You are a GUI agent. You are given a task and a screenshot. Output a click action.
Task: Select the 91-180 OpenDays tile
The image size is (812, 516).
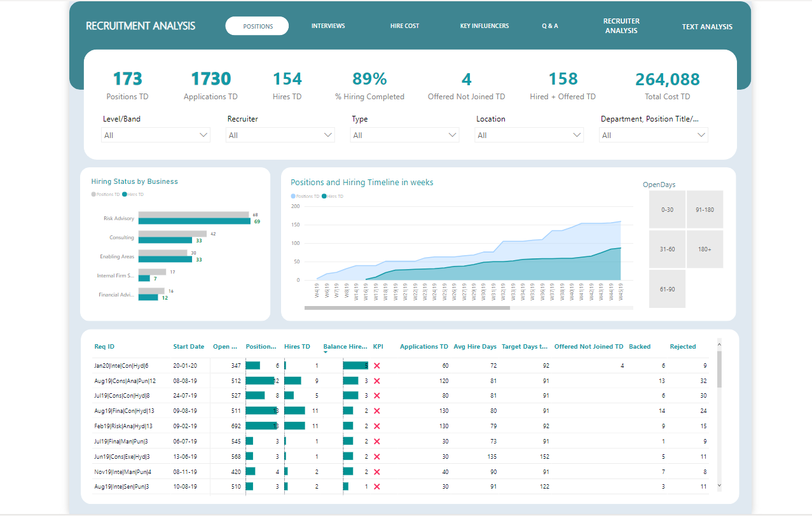705,209
